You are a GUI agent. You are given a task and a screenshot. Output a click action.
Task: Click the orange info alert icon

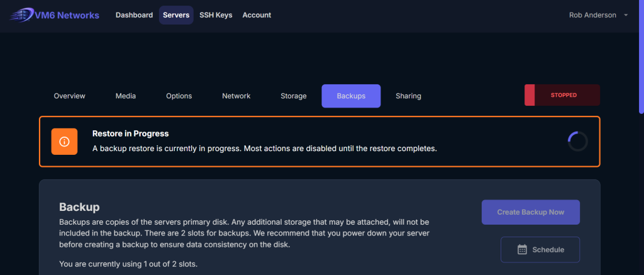tap(64, 142)
